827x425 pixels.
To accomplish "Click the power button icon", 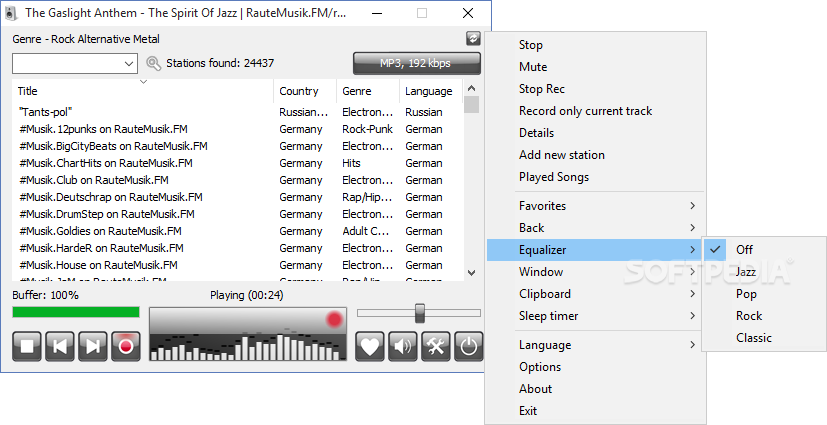I will tap(468, 346).
